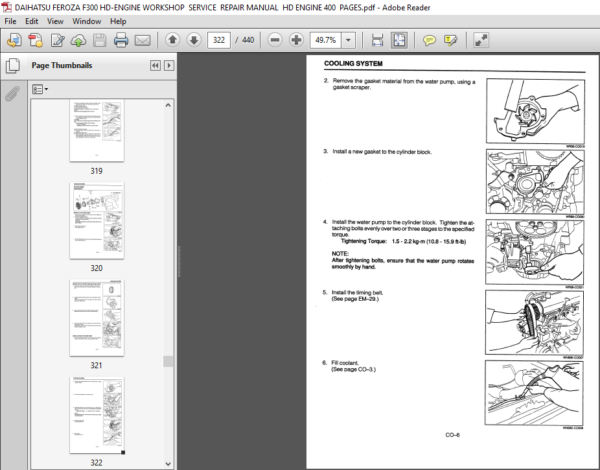This screenshot has width=600, height=470.
Task: Click the '(See page EM-29.)' reference
Action: [x=355, y=299]
